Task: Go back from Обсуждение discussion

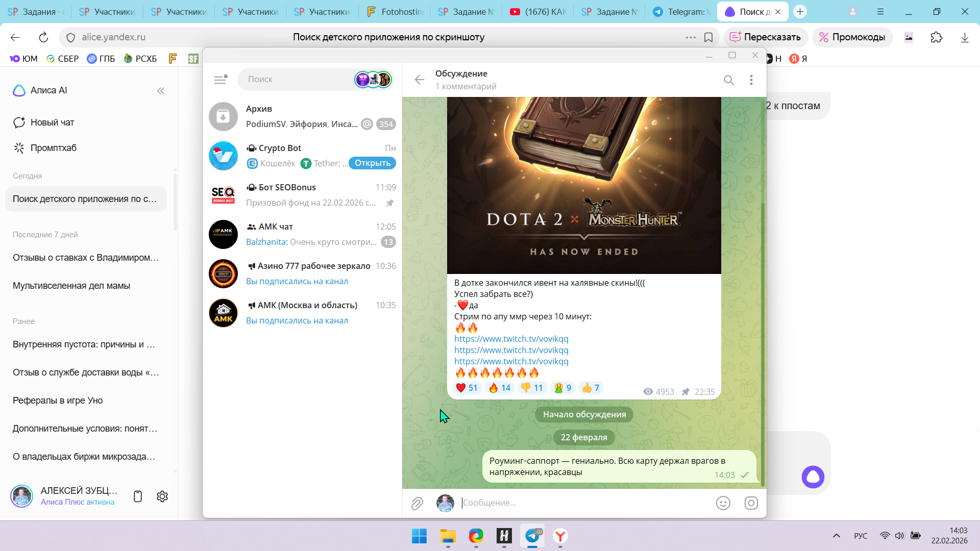Action: (x=420, y=80)
